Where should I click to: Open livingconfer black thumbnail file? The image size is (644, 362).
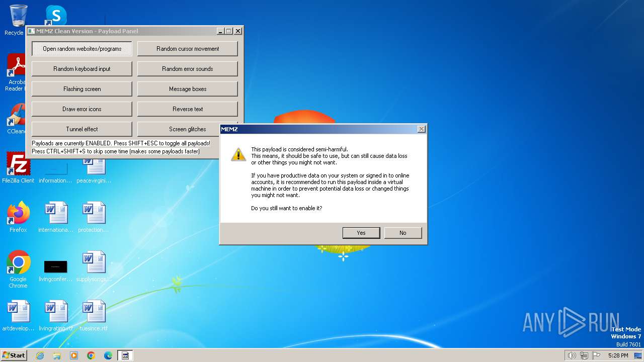click(55, 270)
